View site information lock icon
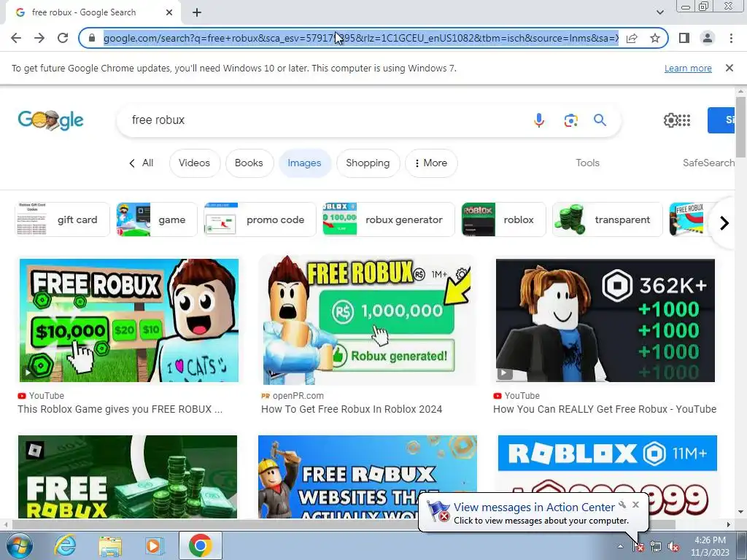Image resolution: width=747 pixels, height=560 pixels. coord(92,38)
